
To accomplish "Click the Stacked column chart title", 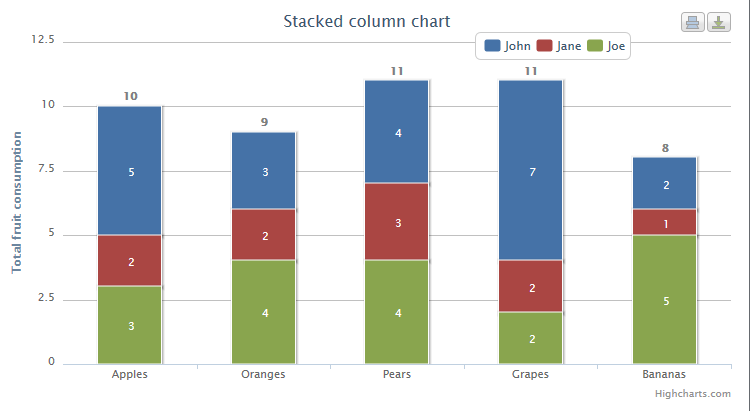I will (x=366, y=21).
